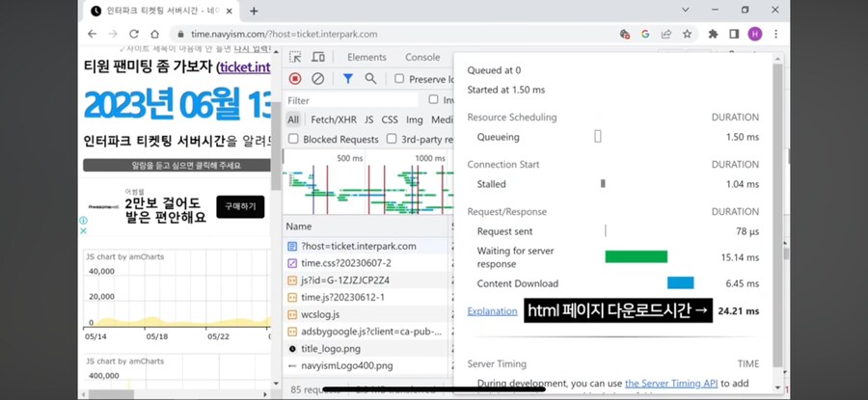The height and width of the screenshot is (400, 868).
Task: Go to home page icon
Action: (x=155, y=34)
